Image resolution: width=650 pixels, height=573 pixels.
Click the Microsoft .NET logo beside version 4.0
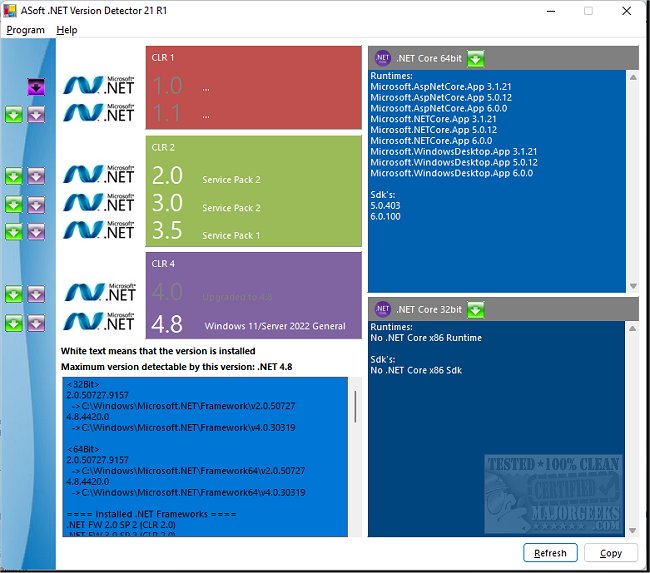pyautogui.click(x=100, y=292)
